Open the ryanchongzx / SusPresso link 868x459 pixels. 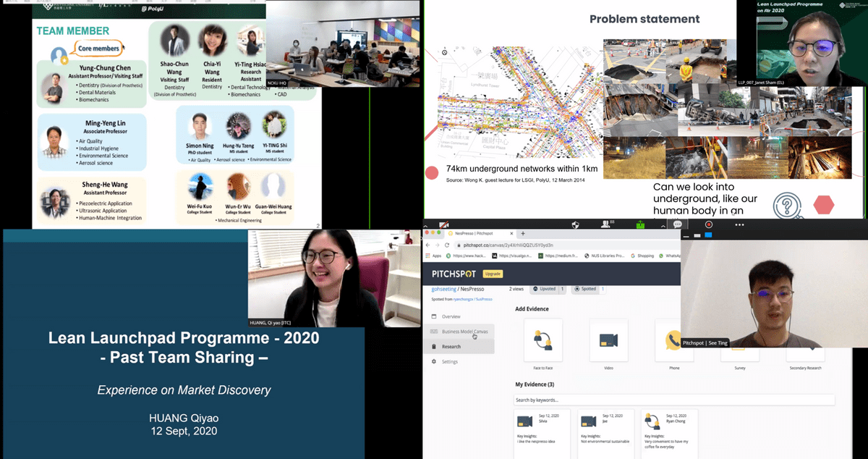473,298
